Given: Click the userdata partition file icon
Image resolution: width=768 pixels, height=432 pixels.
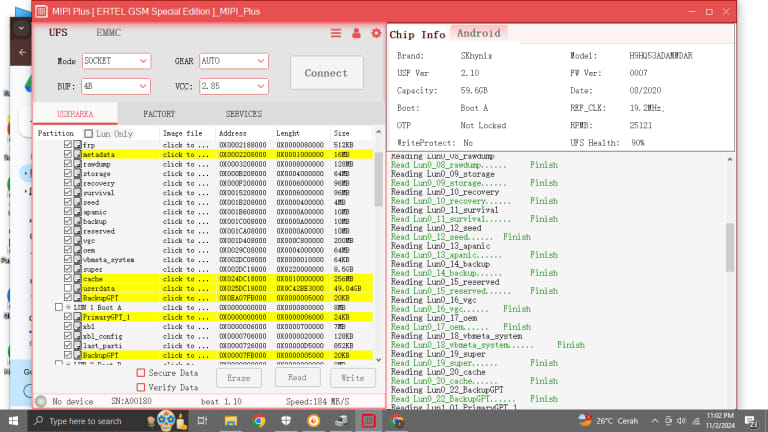Looking at the screenshot, I should point(77,288).
